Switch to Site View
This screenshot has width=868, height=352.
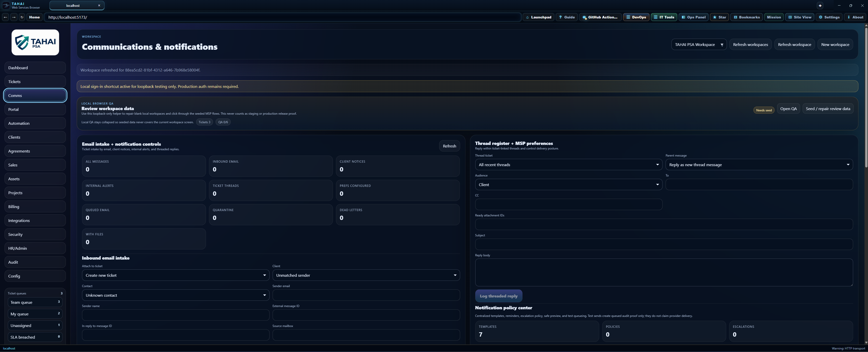tap(800, 17)
